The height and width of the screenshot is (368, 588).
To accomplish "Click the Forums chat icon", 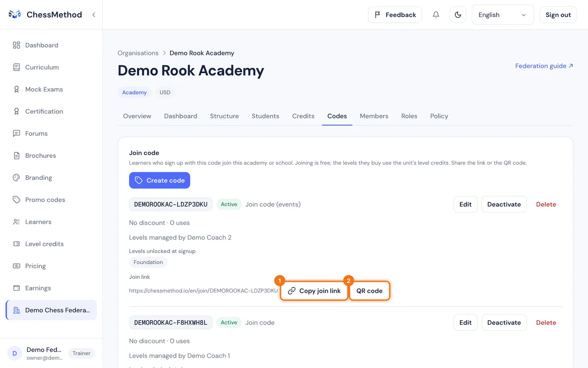I will click(17, 133).
